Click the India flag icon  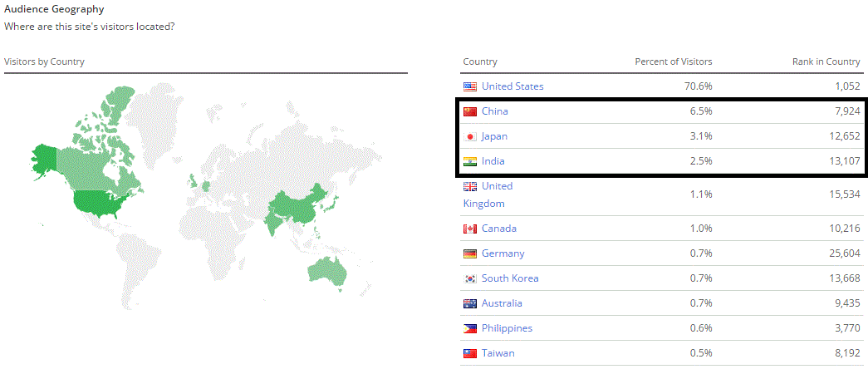click(x=470, y=161)
